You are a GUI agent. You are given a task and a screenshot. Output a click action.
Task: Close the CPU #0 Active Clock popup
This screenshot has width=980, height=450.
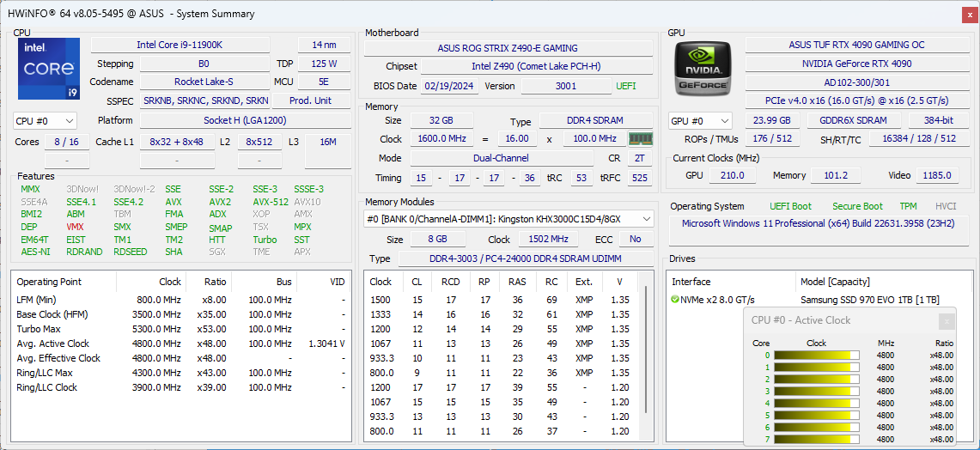click(x=947, y=321)
